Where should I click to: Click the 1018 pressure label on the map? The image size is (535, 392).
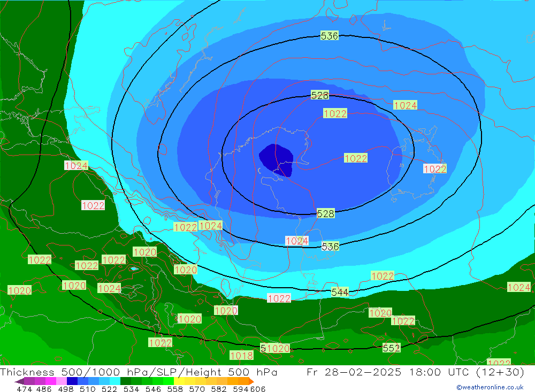click(x=242, y=356)
